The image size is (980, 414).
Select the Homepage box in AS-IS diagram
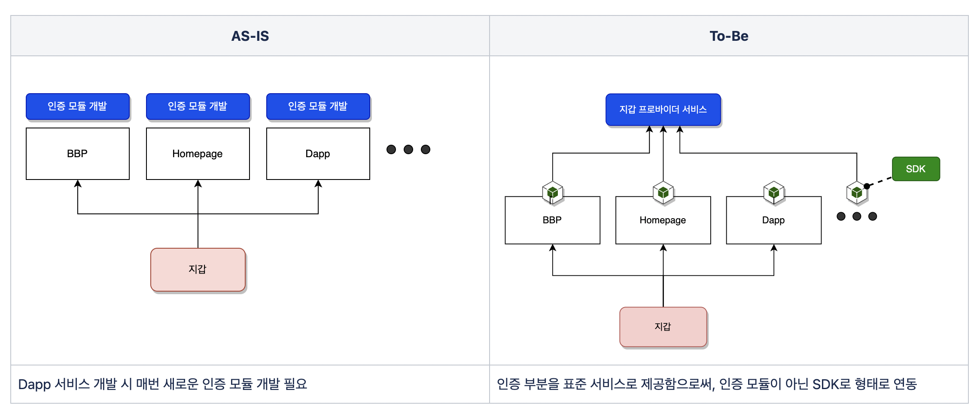coord(198,154)
